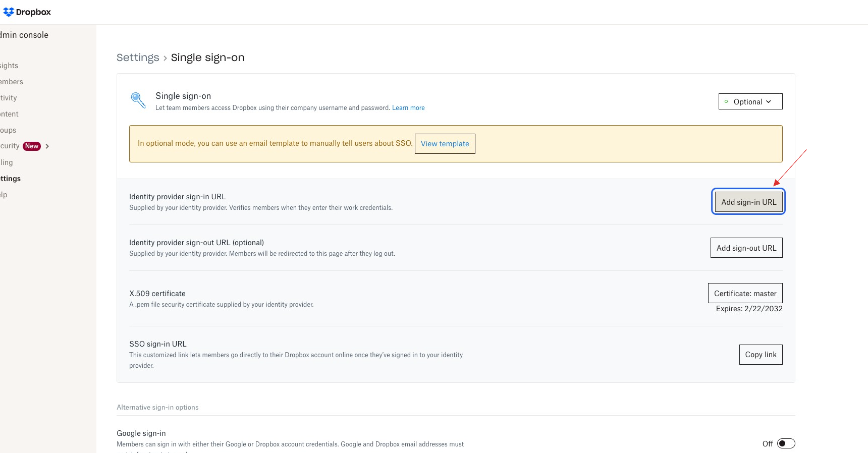Click the New badge beside Security
The height and width of the screenshot is (453, 868).
coord(32,146)
